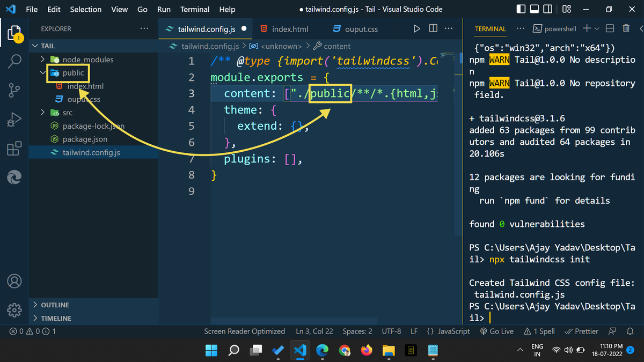The width and height of the screenshot is (644, 362).
Task: Open the Extensions view
Action: coord(14,149)
